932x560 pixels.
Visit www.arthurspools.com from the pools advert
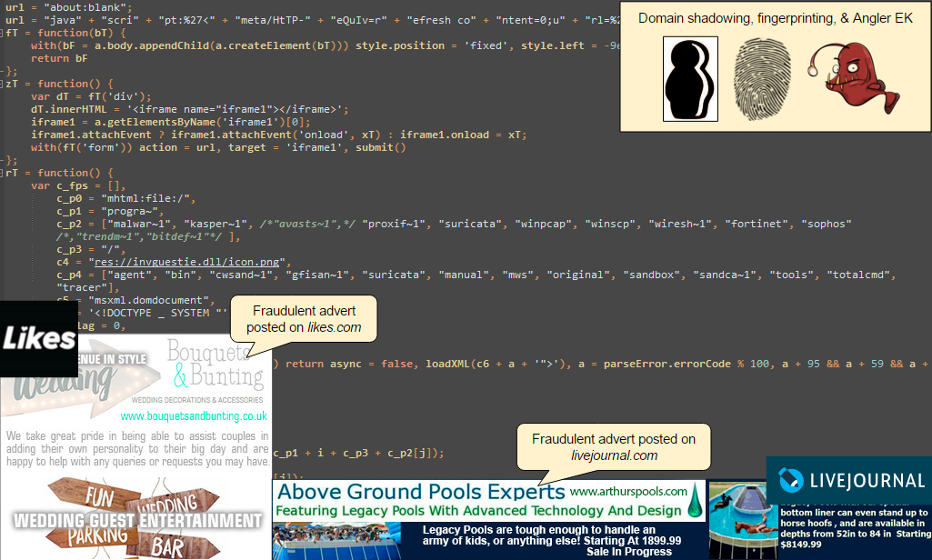[x=628, y=492]
